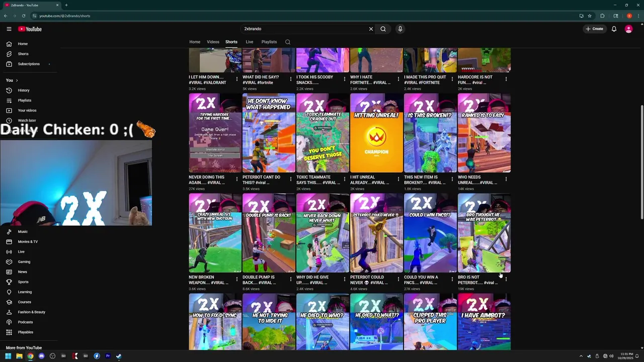Open more options for NEW BROKEN WEAPON short

click(x=237, y=279)
